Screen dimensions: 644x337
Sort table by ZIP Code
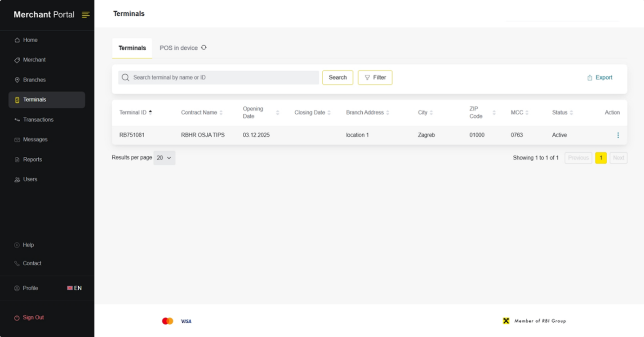[x=494, y=113]
